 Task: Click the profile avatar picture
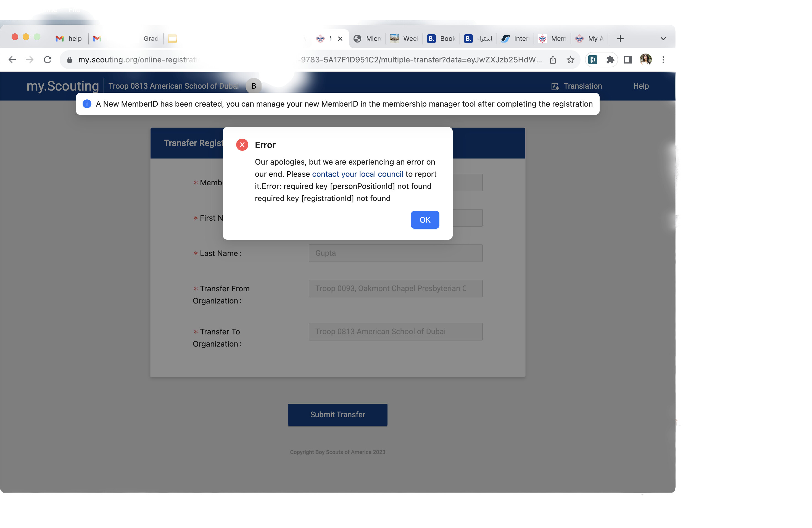(x=645, y=60)
